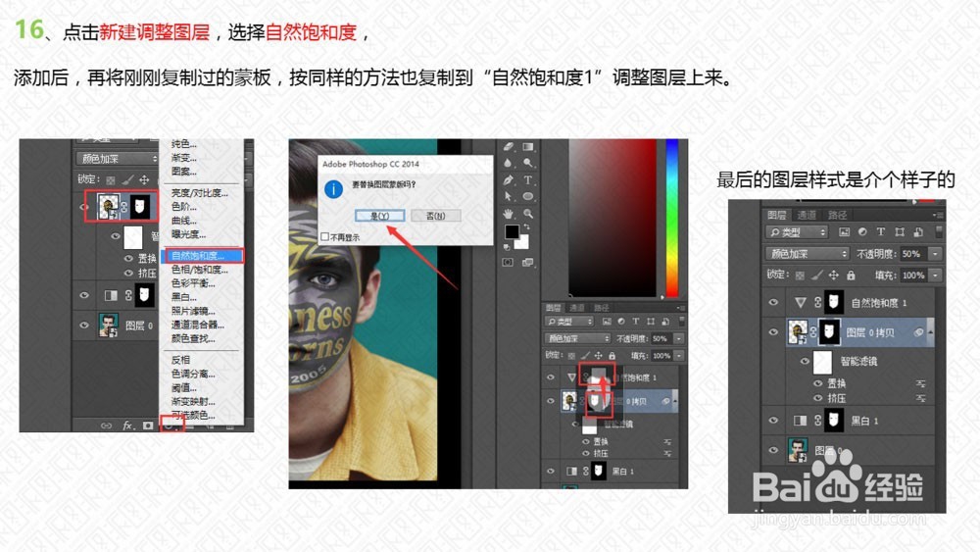The image size is (980, 552).
Task: Expand the 自然饱和度 1 triangle in the right panel
Action: (800, 303)
